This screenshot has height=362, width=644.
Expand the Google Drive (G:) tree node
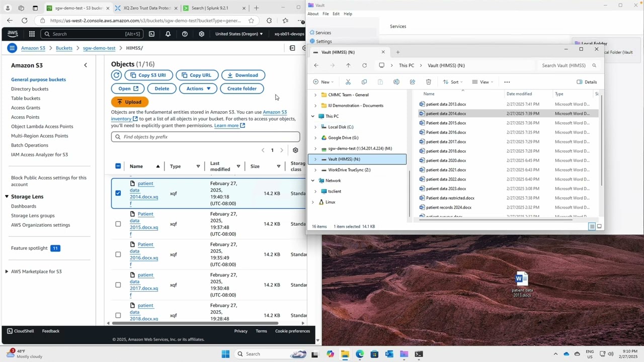[315, 138]
